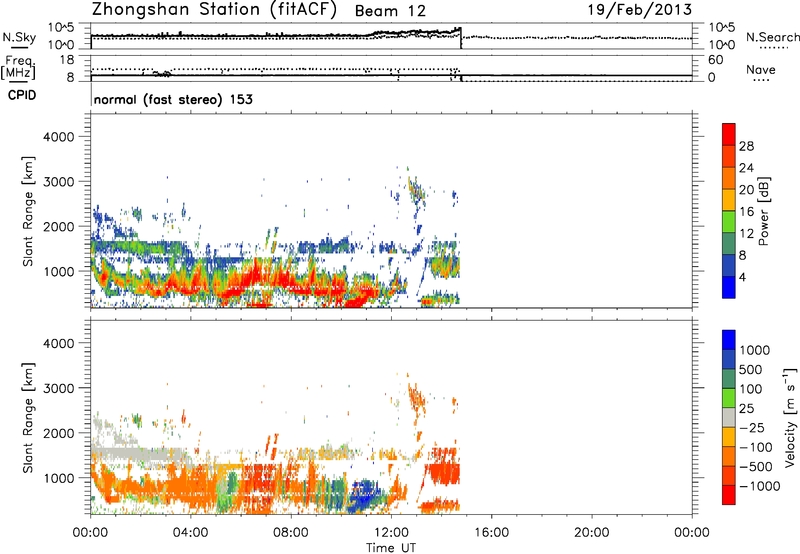Click the "18" frequency tick label

point(67,60)
